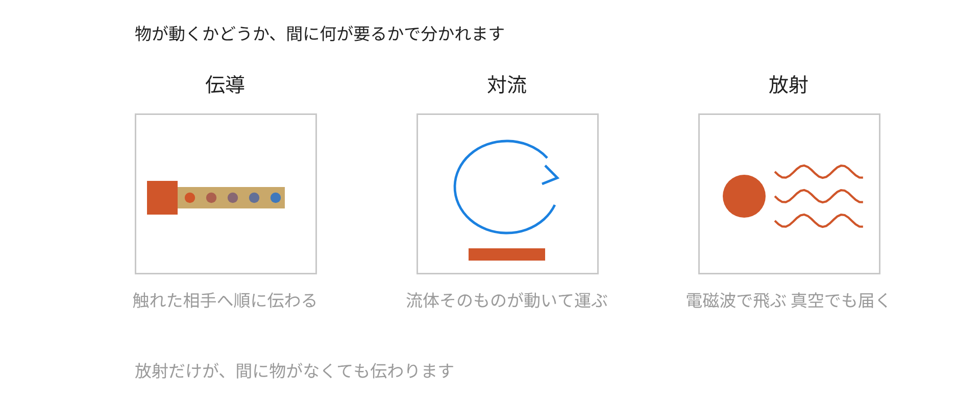
Task: Click the tan conduction rod body
Action: 231,198
